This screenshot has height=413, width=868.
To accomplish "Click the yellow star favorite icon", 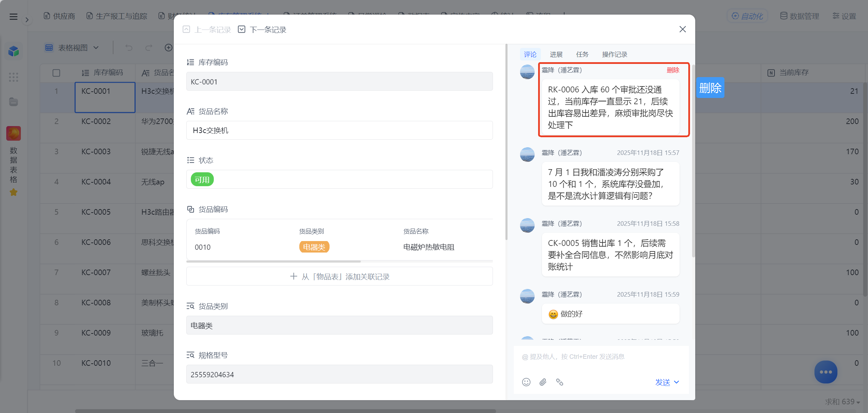I will click(x=14, y=192).
